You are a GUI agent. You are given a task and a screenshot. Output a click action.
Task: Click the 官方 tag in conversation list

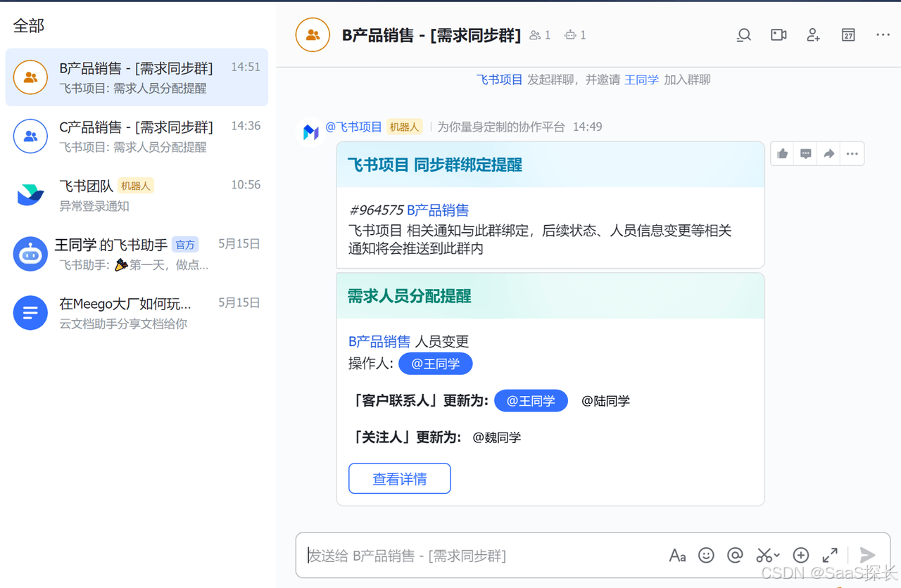tap(185, 245)
